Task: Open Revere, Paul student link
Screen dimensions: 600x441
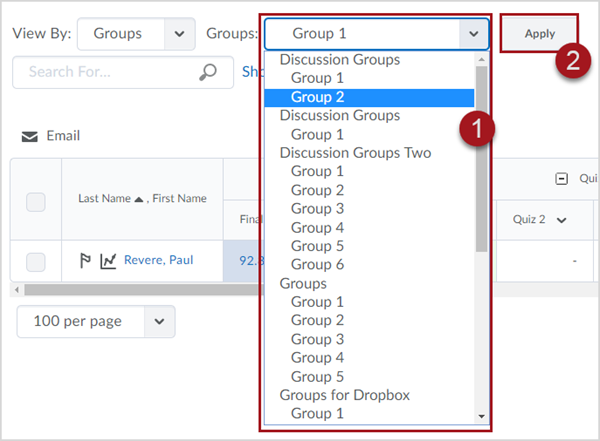Action: pos(158,260)
